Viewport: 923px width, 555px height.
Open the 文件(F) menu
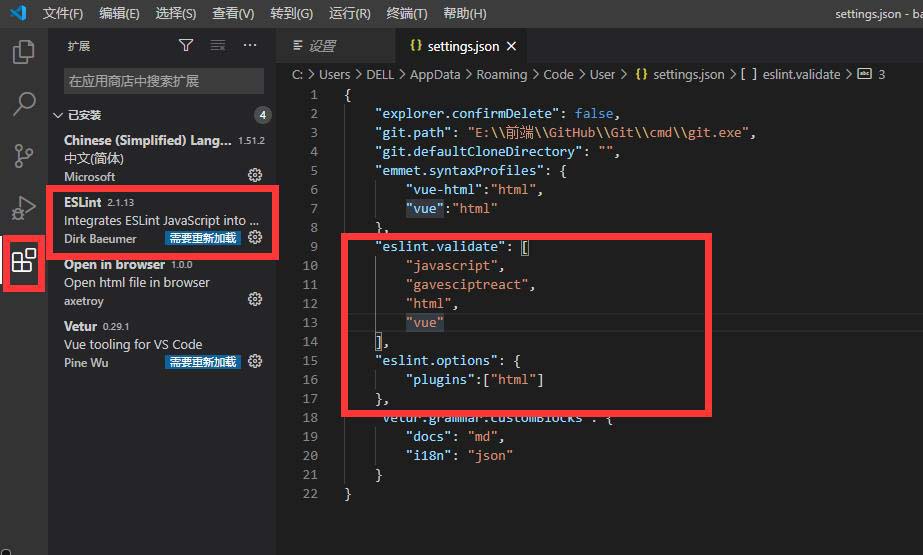coord(62,13)
